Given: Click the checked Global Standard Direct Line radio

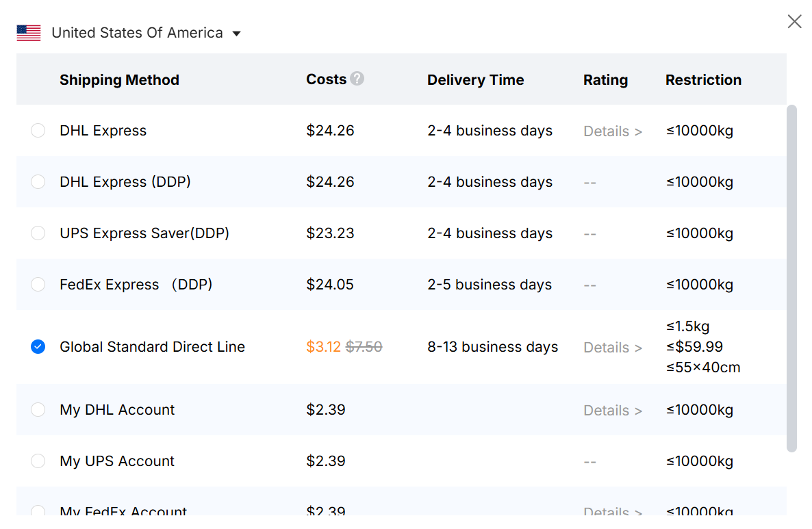Looking at the screenshot, I should pos(38,347).
